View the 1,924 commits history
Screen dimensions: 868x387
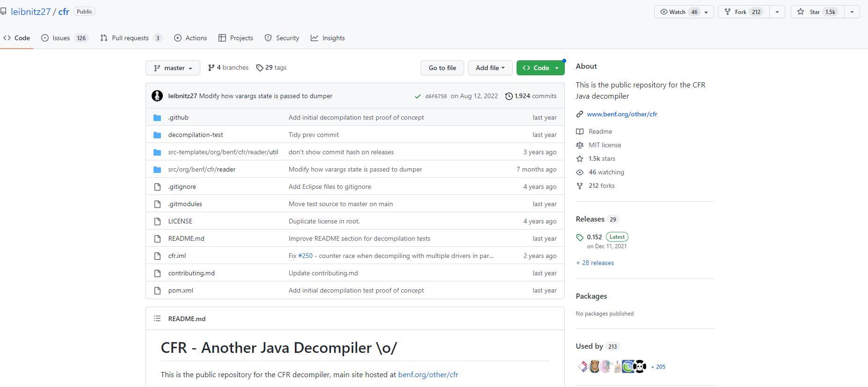531,96
